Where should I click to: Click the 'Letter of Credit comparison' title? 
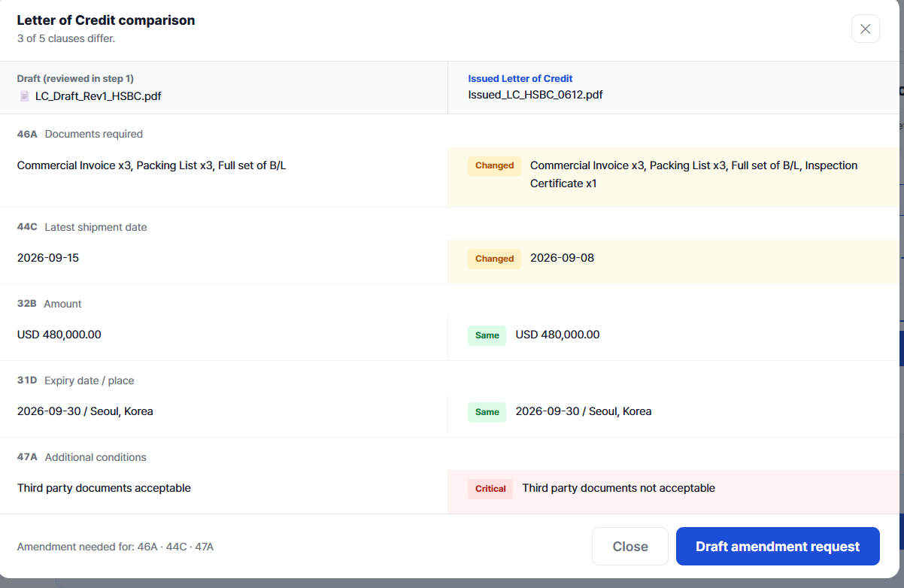[106, 20]
